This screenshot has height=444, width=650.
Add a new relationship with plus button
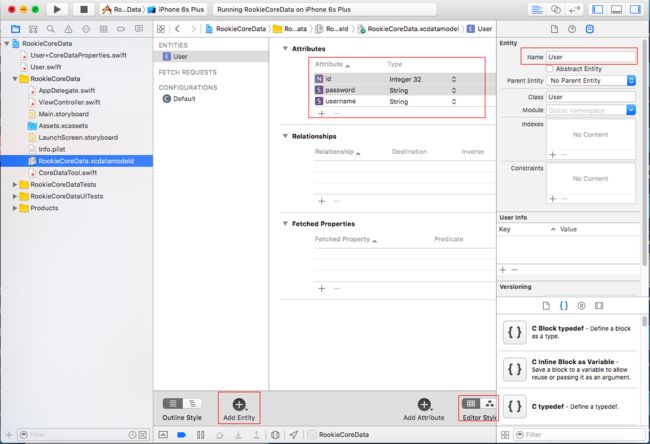pos(322,201)
